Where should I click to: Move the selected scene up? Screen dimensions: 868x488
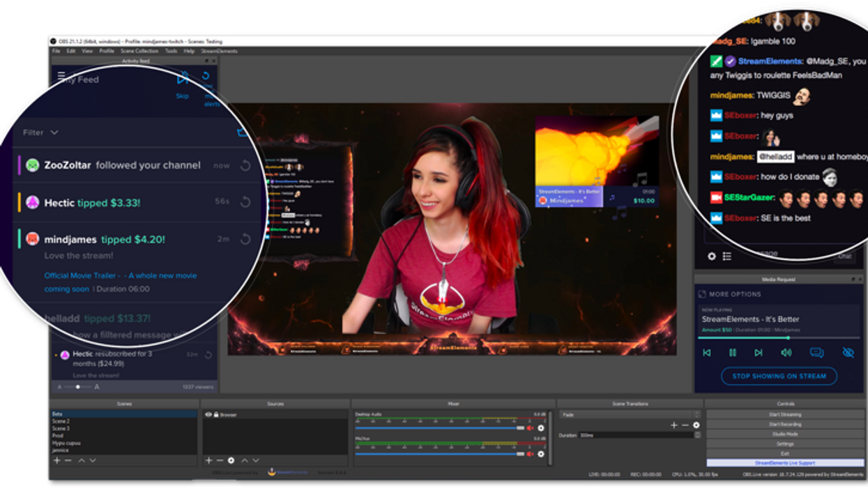(82, 461)
